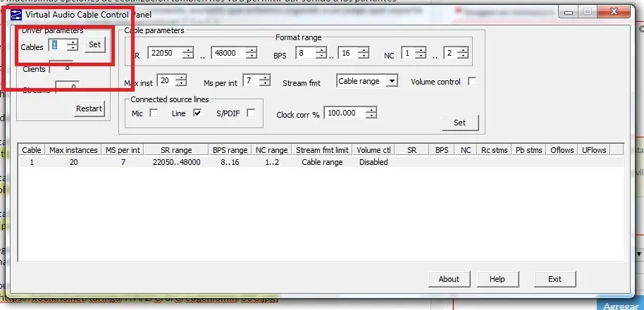The width and height of the screenshot is (644, 310).
Task: Click the NC range column header
Action: [x=272, y=150]
